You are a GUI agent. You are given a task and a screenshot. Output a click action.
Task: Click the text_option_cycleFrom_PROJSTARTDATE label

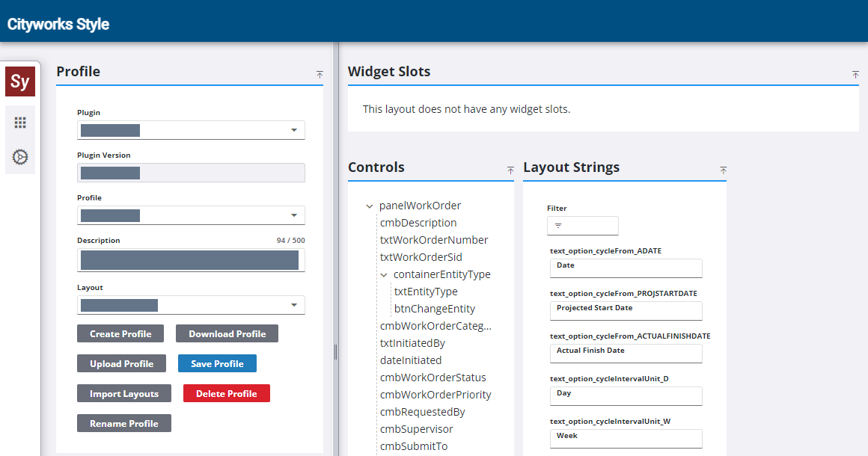click(623, 294)
